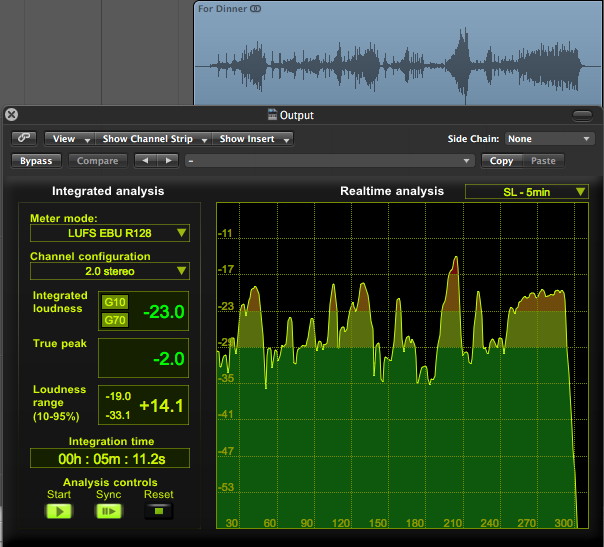The image size is (604, 547).
Task: Go to previous preset arrow
Action: click(145, 161)
